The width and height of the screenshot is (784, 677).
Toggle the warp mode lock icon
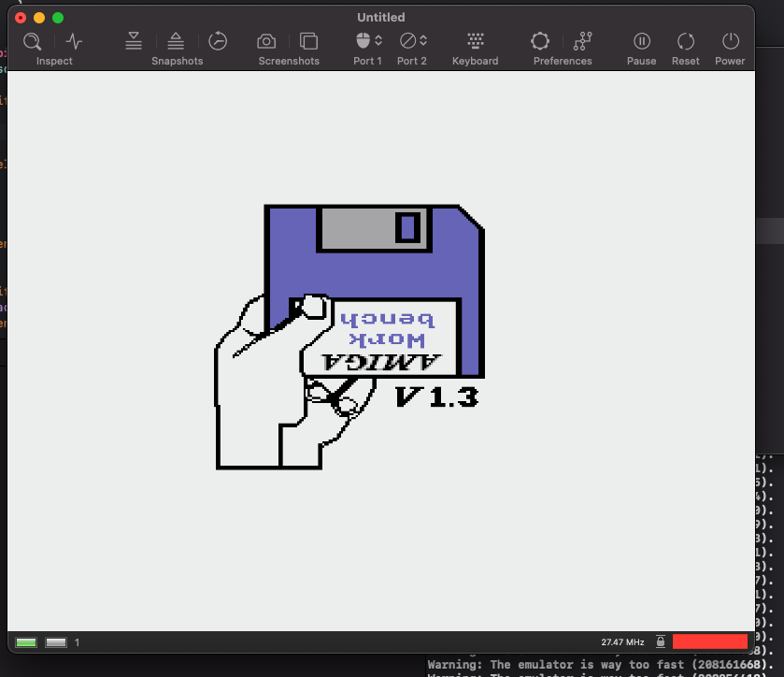pos(661,641)
